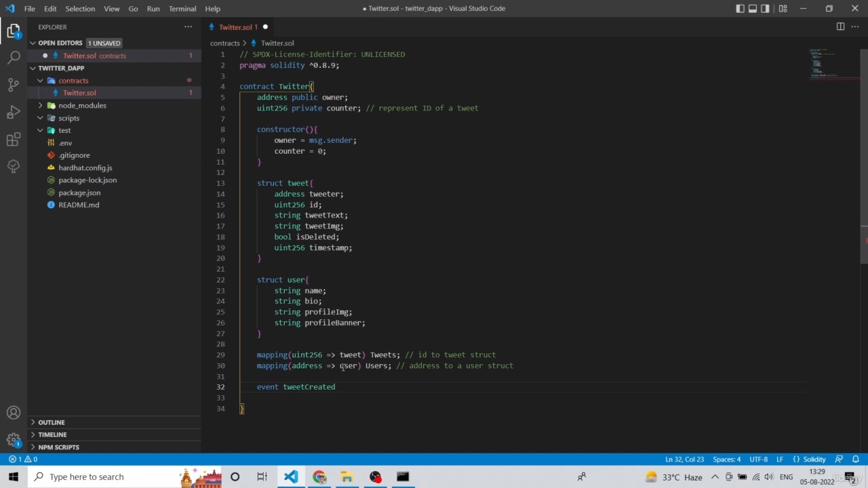
Task: Expand the NPM SCRIPTS section
Action: pos(58,447)
